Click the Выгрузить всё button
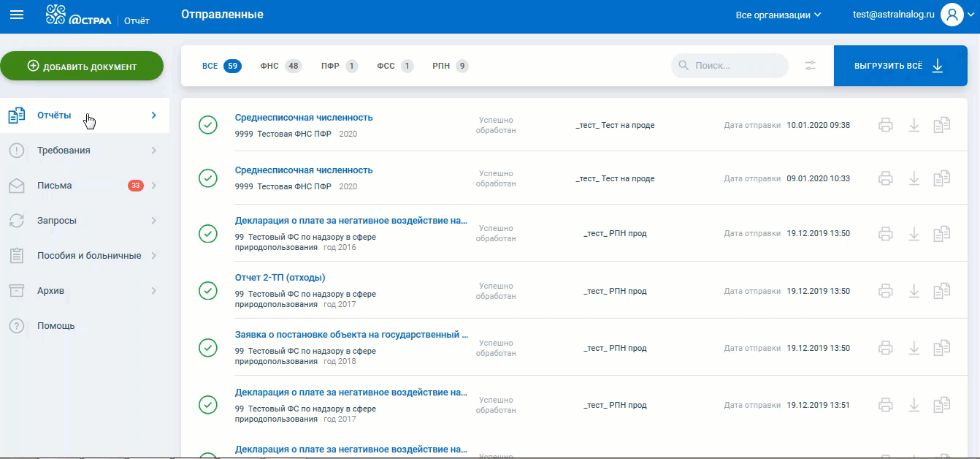The width and height of the screenshot is (980, 459). pyautogui.click(x=900, y=66)
